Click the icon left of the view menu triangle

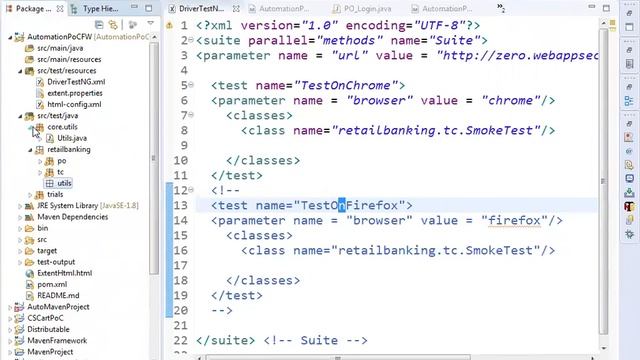tap(133, 25)
